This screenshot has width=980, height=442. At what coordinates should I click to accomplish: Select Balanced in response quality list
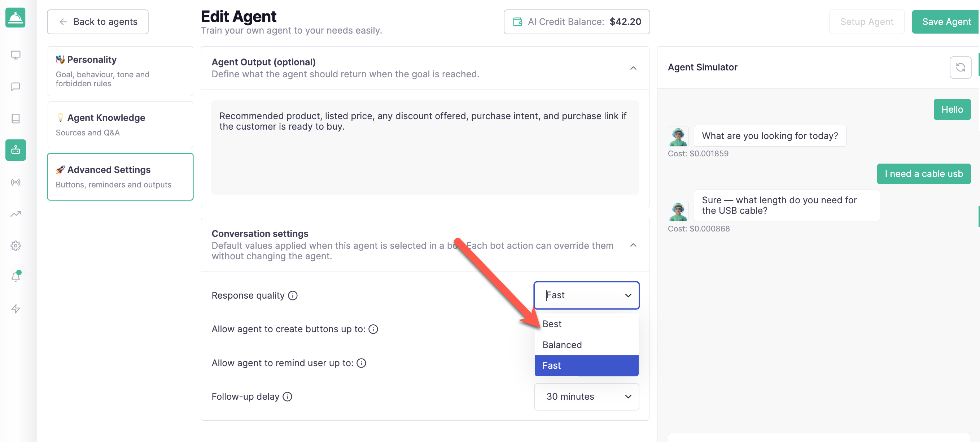(586, 345)
